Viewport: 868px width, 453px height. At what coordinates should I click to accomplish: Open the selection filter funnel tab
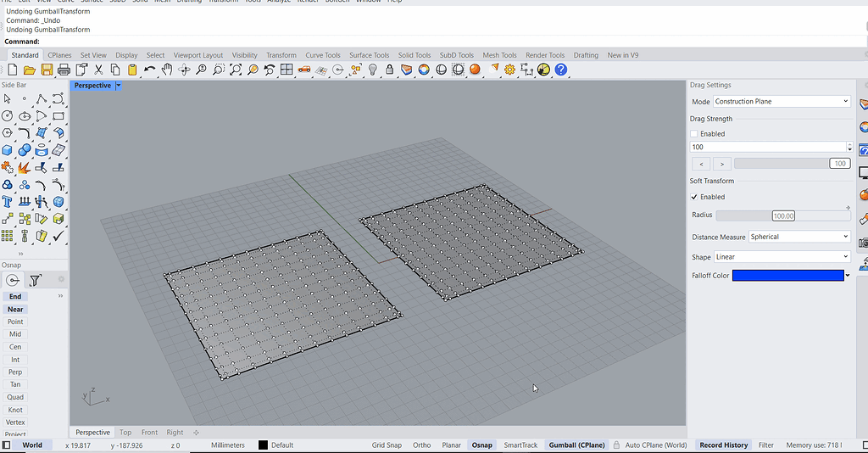click(35, 280)
